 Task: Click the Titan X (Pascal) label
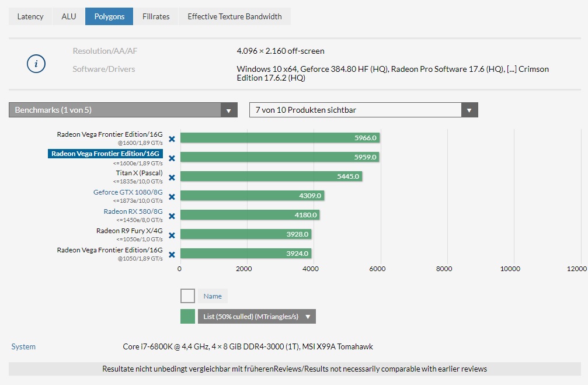pyautogui.click(x=139, y=172)
